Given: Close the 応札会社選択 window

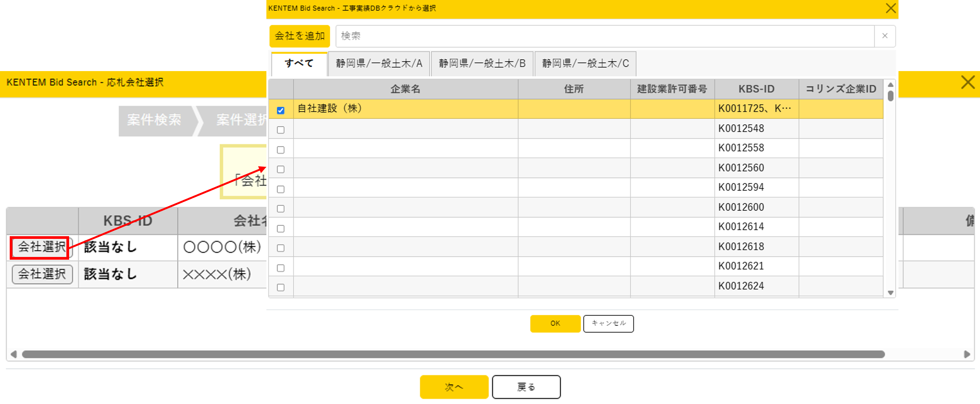Looking at the screenshot, I should pos(967,82).
